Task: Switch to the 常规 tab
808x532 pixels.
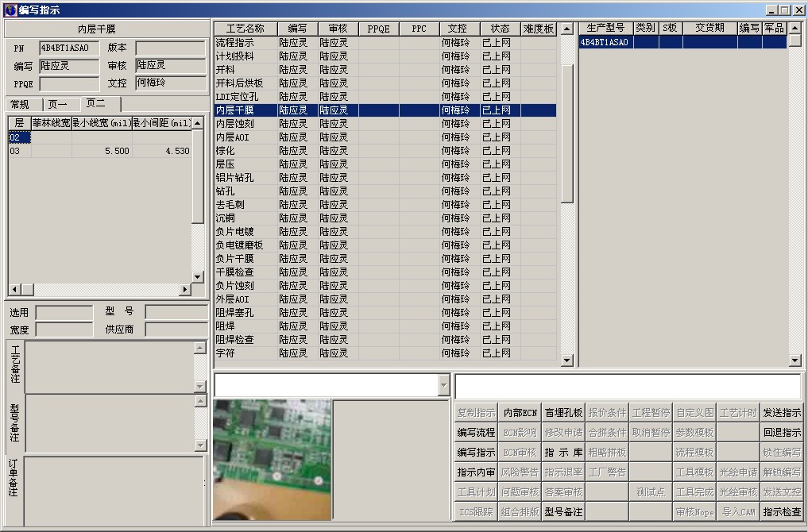Action: click(21, 105)
